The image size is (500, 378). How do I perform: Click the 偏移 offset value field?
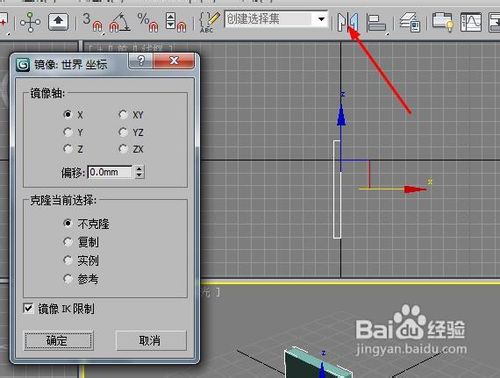[x=110, y=172]
